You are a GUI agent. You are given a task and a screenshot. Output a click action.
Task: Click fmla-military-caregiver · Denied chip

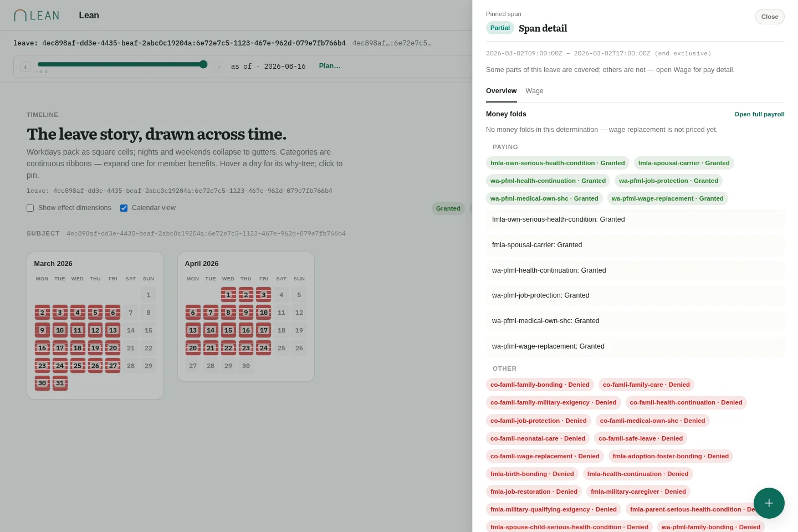tap(638, 492)
